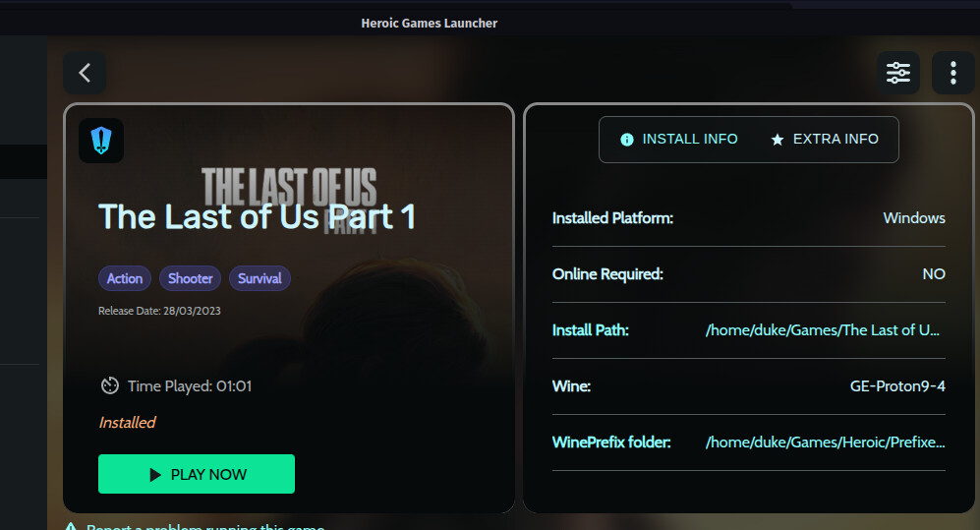Select the Shooter genre tag
The width and height of the screenshot is (980, 530).
click(x=190, y=278)
